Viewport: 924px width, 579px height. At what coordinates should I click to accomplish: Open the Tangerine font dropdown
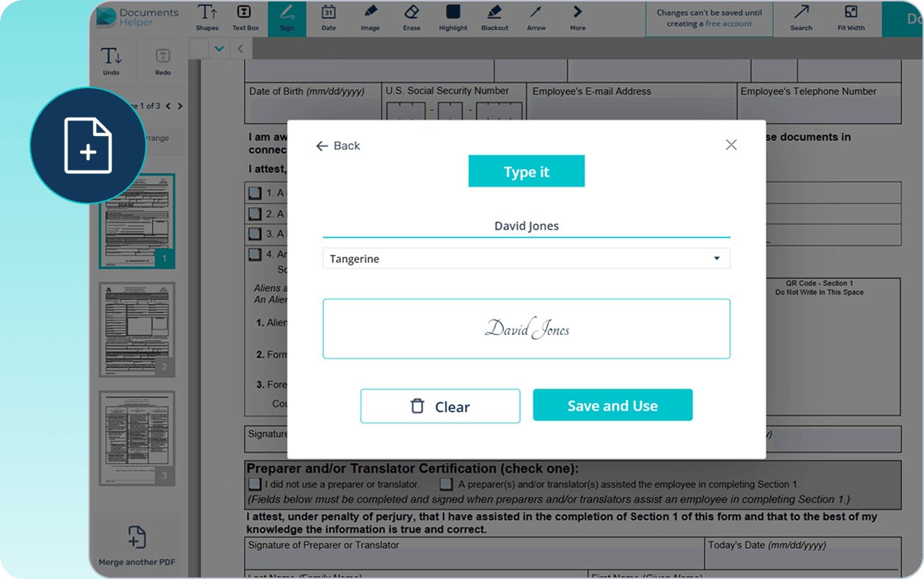tap(526, 259)
